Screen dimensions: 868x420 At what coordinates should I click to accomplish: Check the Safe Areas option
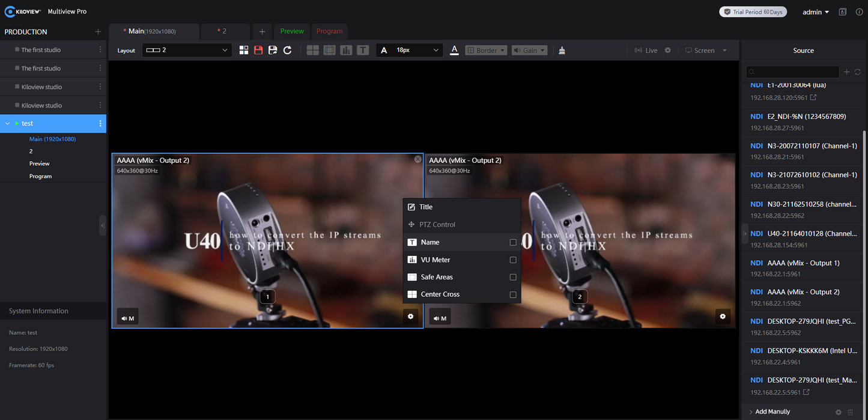[x=513, y=277]
